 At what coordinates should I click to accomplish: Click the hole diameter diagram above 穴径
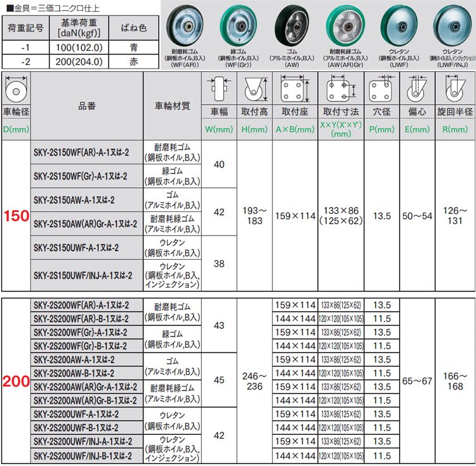381,90
